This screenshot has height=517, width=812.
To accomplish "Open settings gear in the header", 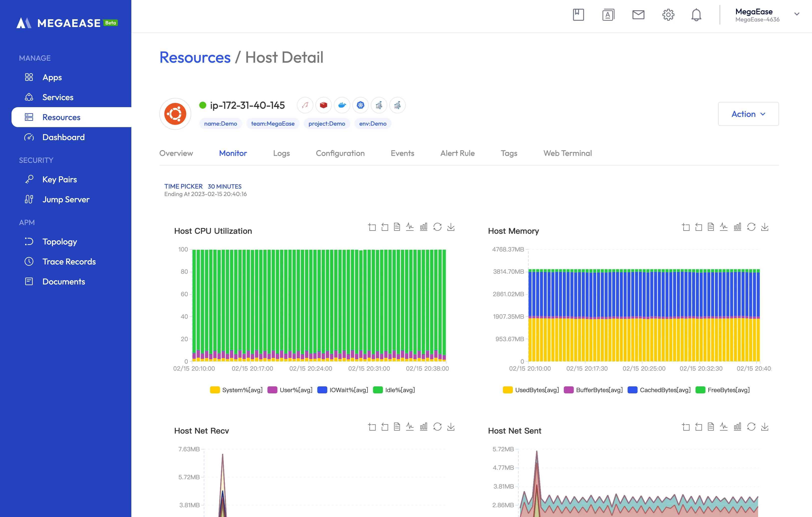I will [668, 15].
